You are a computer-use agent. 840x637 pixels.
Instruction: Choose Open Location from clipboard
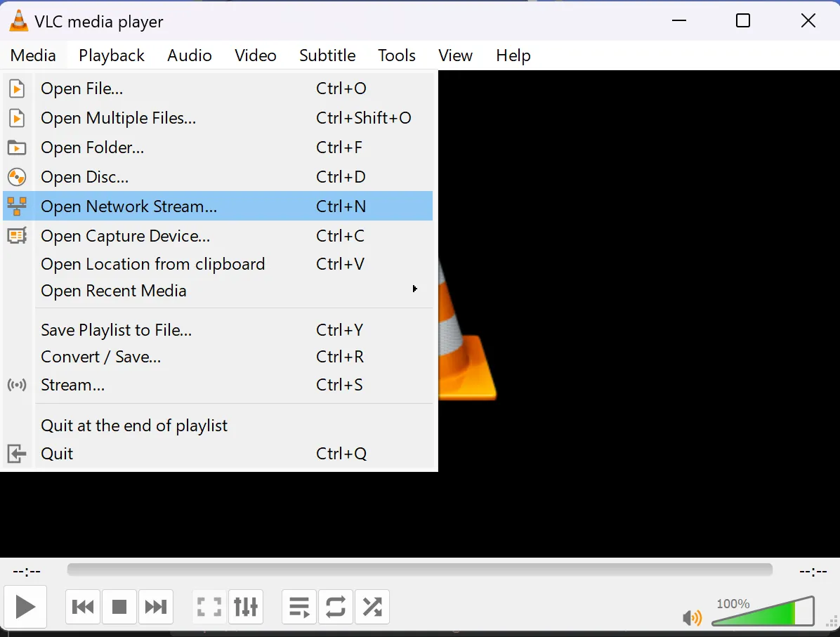point(218,264)
